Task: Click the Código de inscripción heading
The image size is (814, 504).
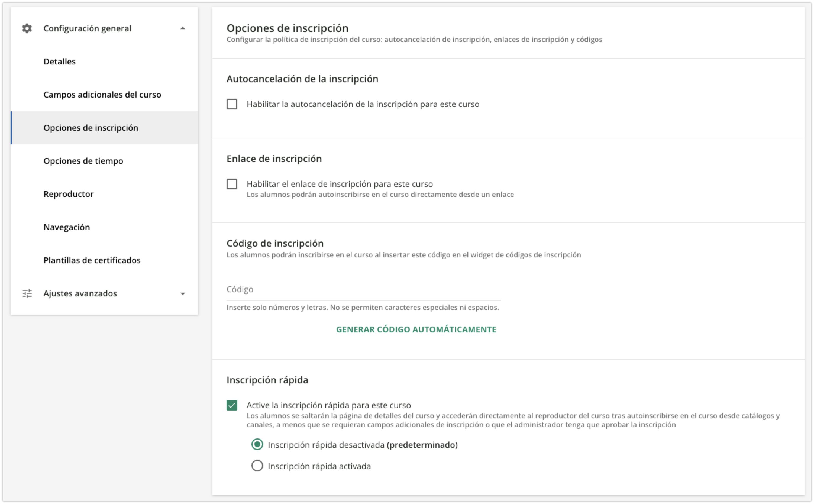Action: pos(275,243)
